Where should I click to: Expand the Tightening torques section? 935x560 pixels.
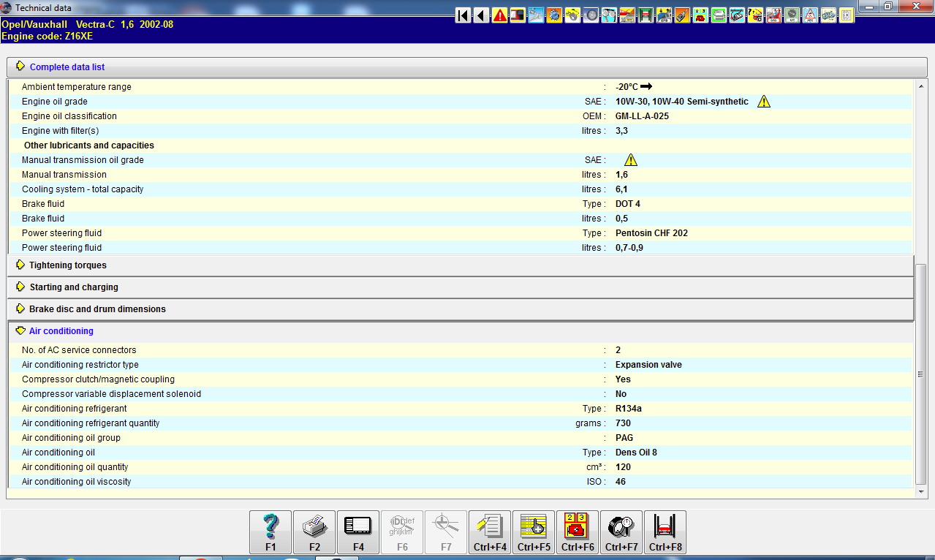point(461,265)
